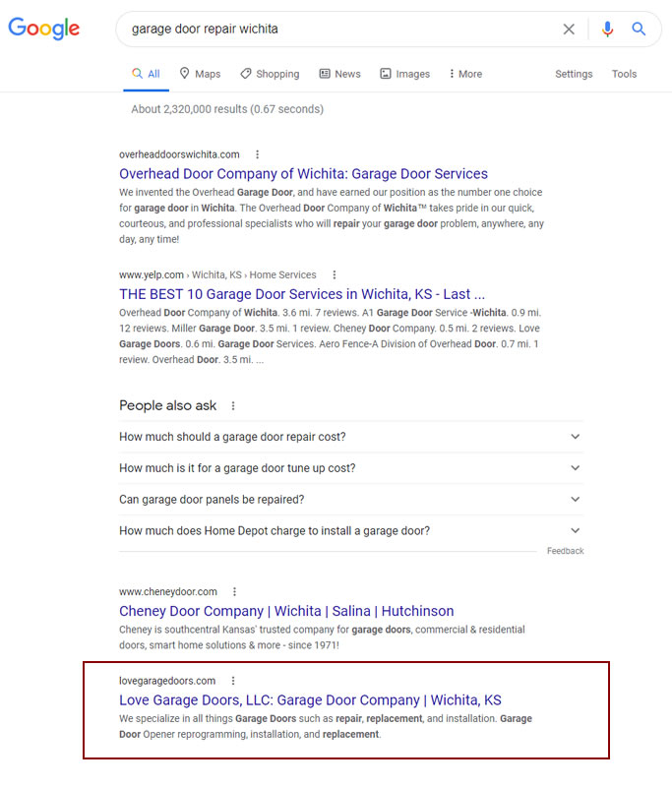Screen dimensions: 672x787
Task: Open Overhead Door Company of Wichita result
Action: (303, 174)
